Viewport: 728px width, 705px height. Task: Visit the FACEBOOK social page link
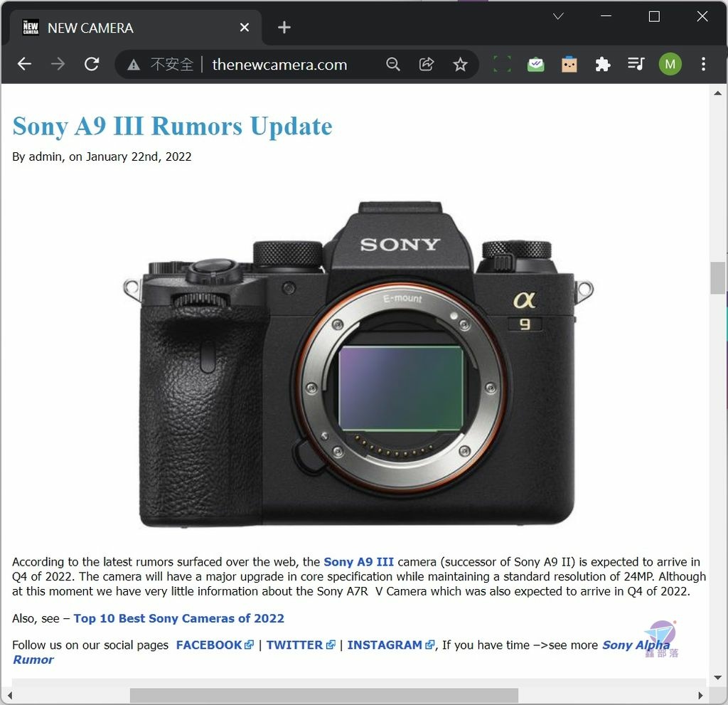[215, 645]
